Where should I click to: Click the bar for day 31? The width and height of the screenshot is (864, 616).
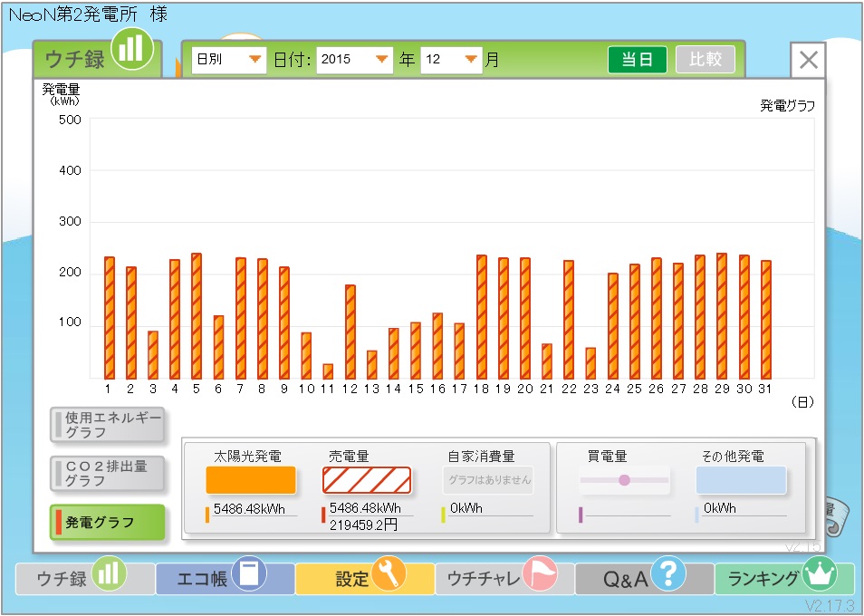point(766,320)
